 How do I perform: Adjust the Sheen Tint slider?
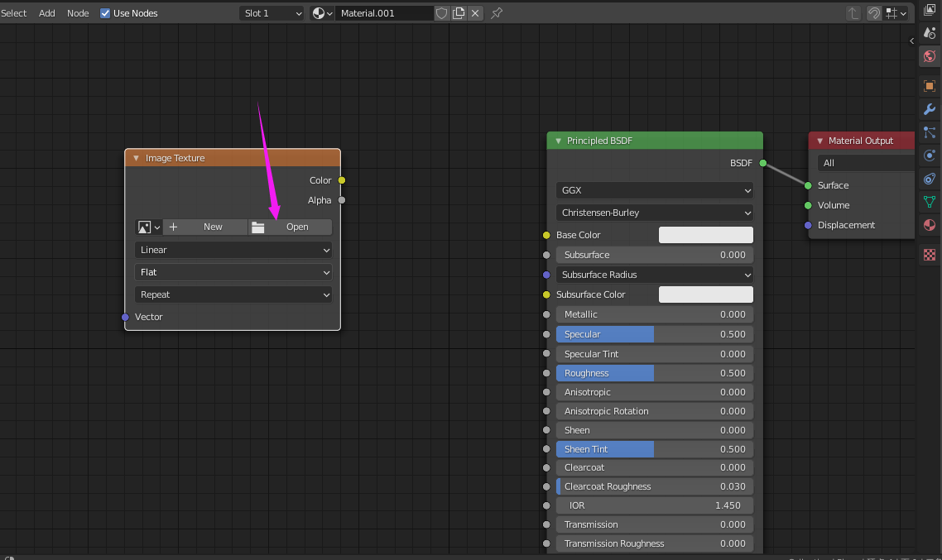(x=655, y=449)
